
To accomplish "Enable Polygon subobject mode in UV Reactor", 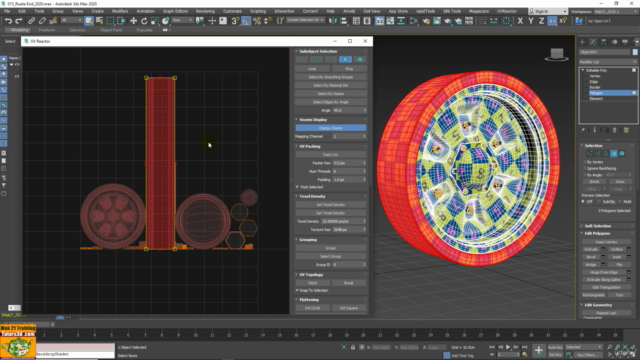I will (x=345, y=59).
